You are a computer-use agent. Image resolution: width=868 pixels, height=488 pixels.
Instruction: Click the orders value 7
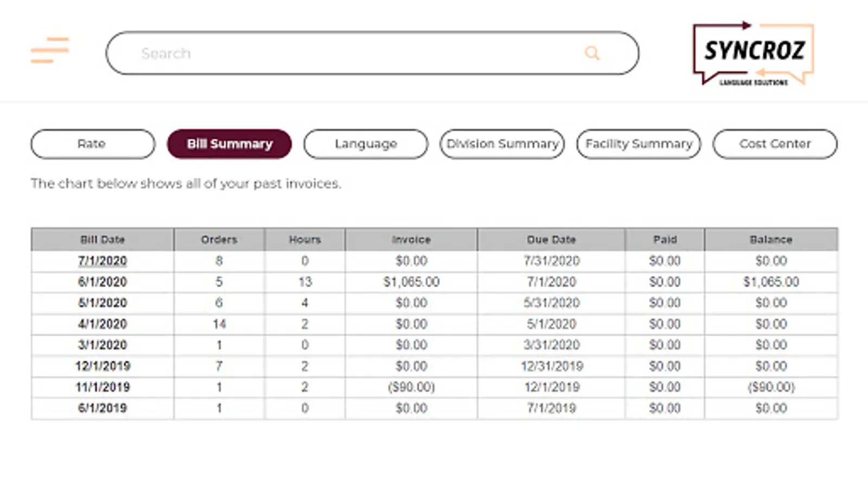click(x=219, y=366)
